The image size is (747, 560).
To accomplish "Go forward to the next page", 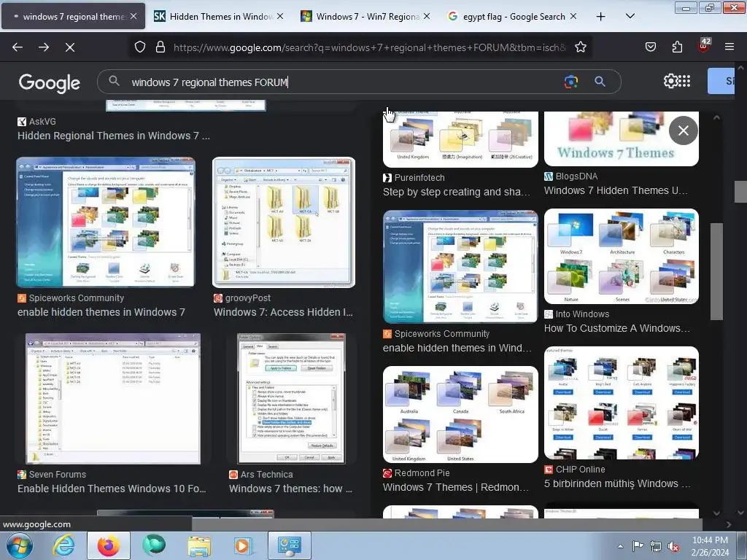I will point(44,47).
